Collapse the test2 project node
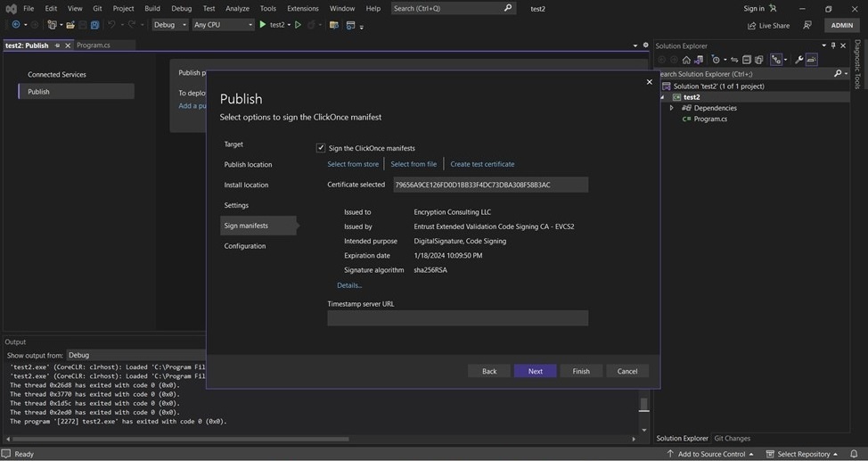Screen dimensions: 868x461 [x=663, y=97]
